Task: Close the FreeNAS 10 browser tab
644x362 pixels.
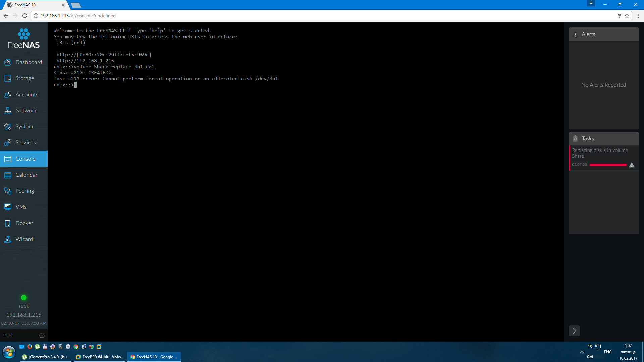Action: (x=63, y=5)
